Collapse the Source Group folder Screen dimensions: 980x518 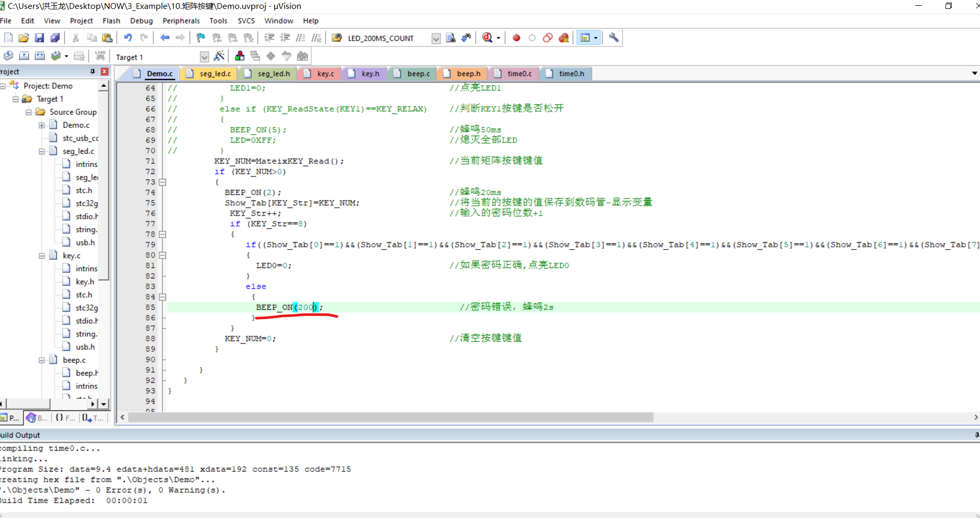(28, 112)
